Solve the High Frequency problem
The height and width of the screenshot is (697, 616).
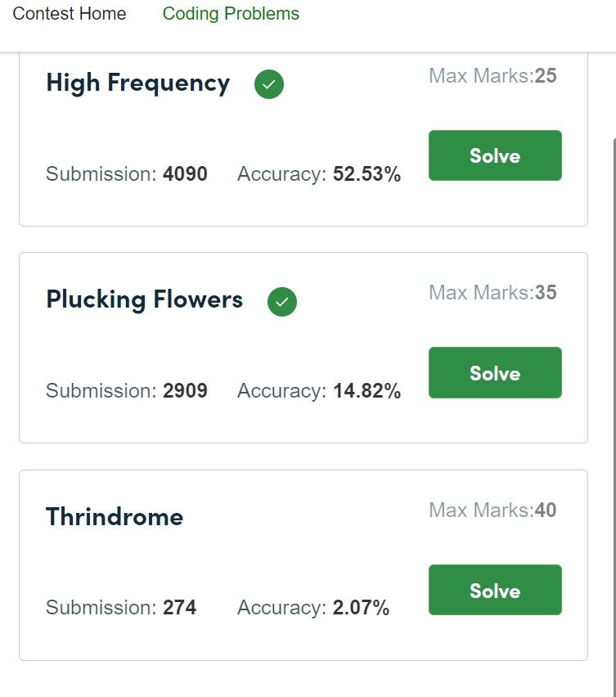point(495,155)
